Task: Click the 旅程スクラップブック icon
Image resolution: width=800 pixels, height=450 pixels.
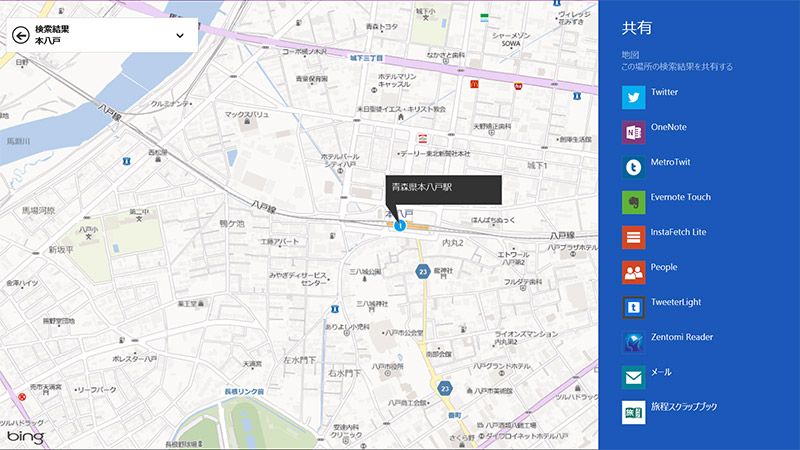Action: point(634,412)
